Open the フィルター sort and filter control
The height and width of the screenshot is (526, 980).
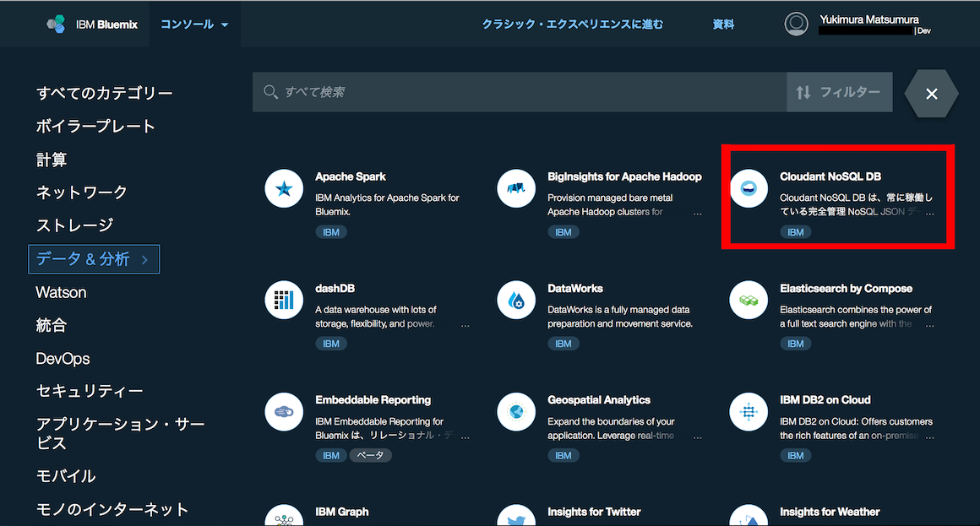[840, 92]
